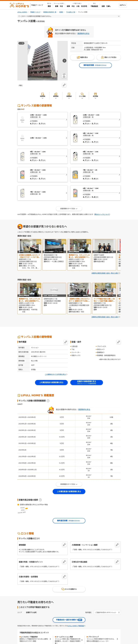This screenshot has width=138, height=644.
Task: Open 賃貸物件を見る link in history section
Action: tap(84, 409)
